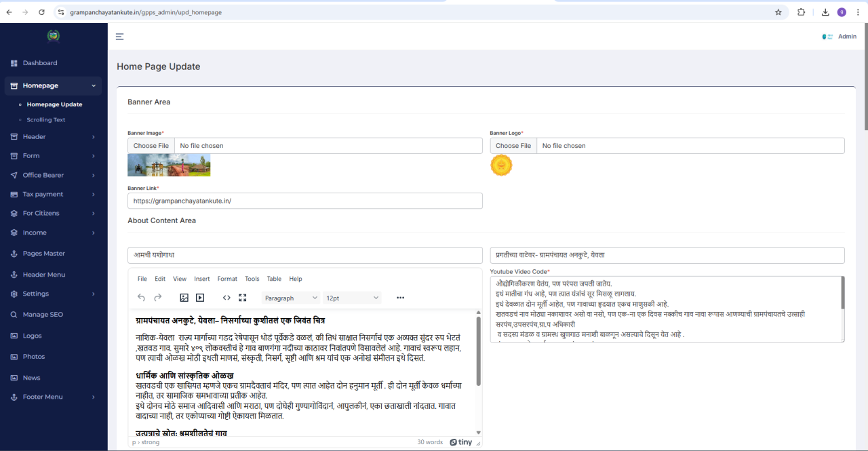Toggle fullscreen mode in the editor
This screenshot has height=451, width=868.
pyautogui.click(x=243, y=298)
